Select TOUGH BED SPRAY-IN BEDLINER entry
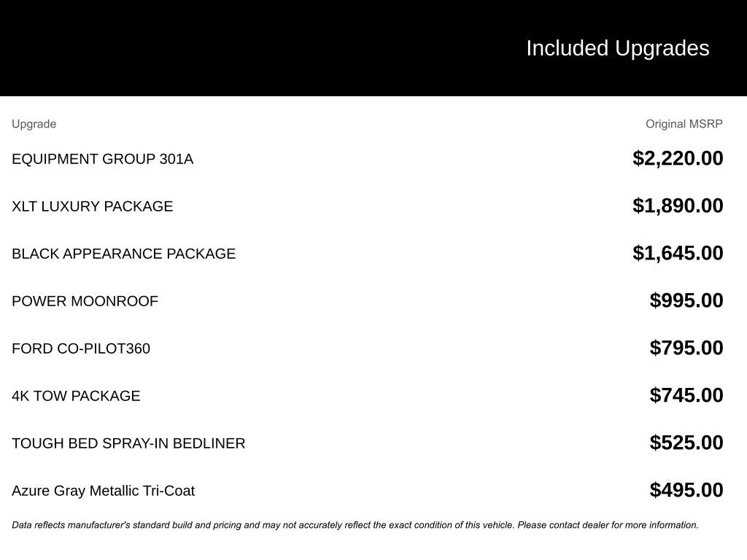The width and height of the screenshot is (747, 560). pyautogui.click(x=128, y=443)
